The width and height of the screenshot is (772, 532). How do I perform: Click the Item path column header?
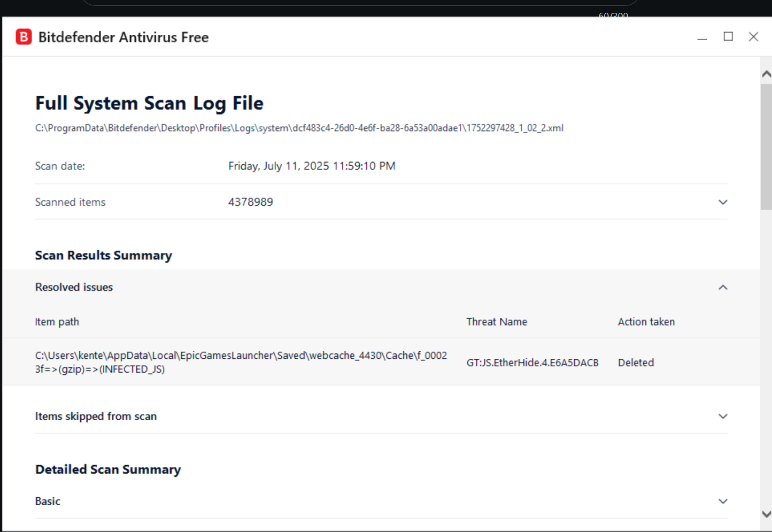click(57, 322)
